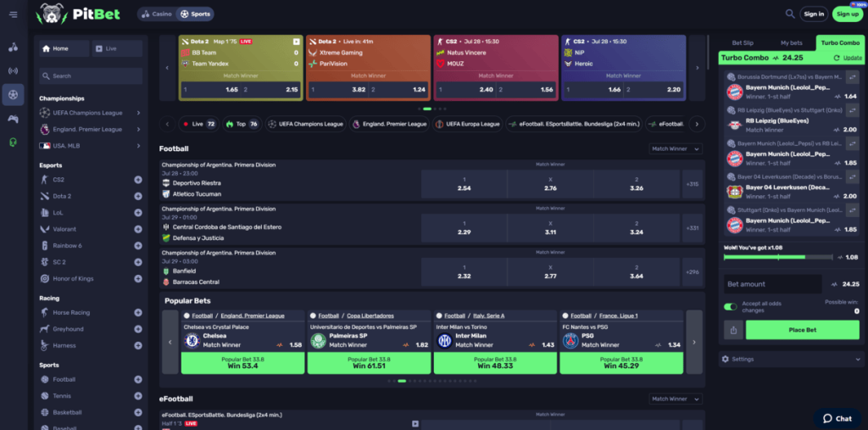Click +315 more markets for Deportivo Riestra
Viewport: 868px width, 430px height.
click(693, 184)
